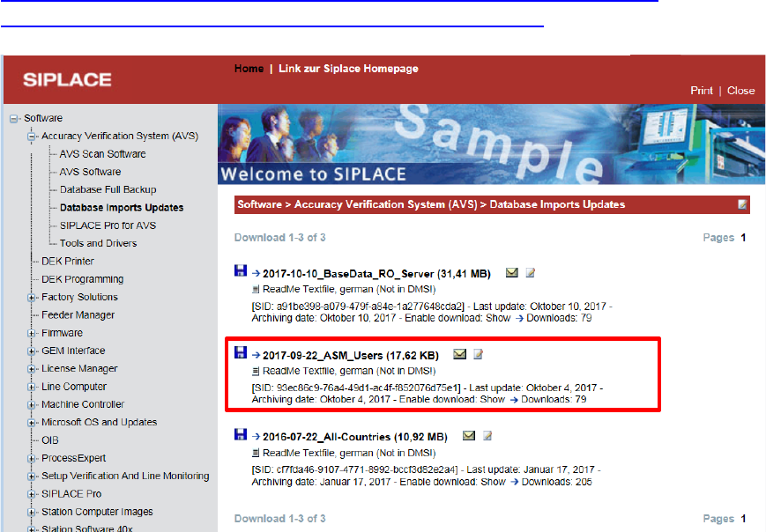Click the ReadMe document icon under All-Countries

coord(256,453)
